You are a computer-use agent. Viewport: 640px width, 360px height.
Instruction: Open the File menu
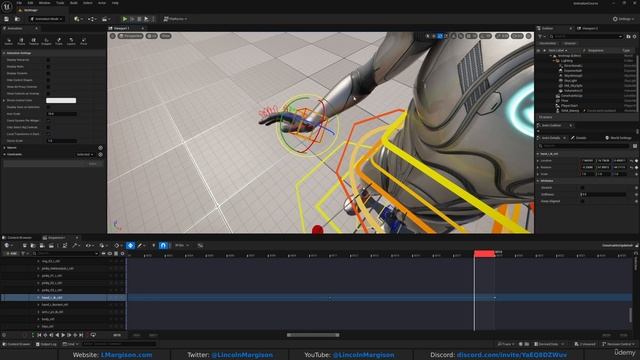(x=19, y=3)
